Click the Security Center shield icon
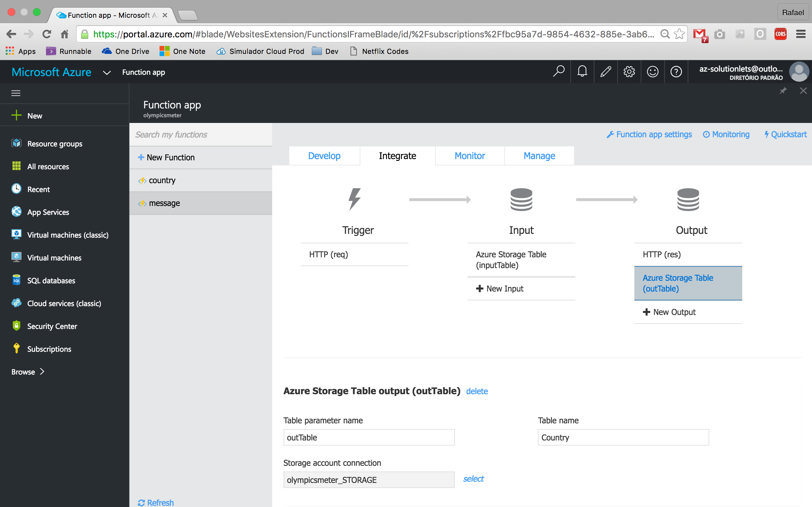Viewport: 812px width, 507px height. (x=16, y=326)
